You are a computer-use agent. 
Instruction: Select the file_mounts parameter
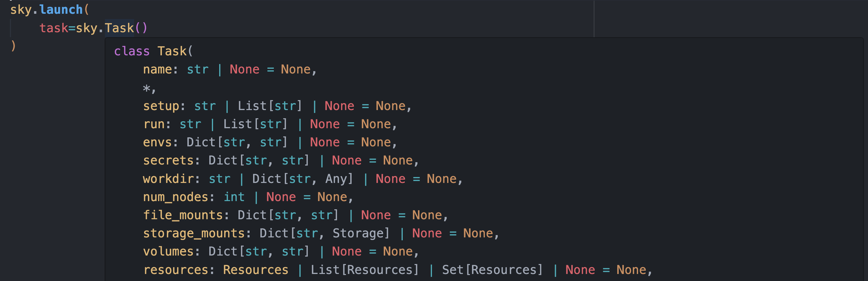tap(182, 215)
